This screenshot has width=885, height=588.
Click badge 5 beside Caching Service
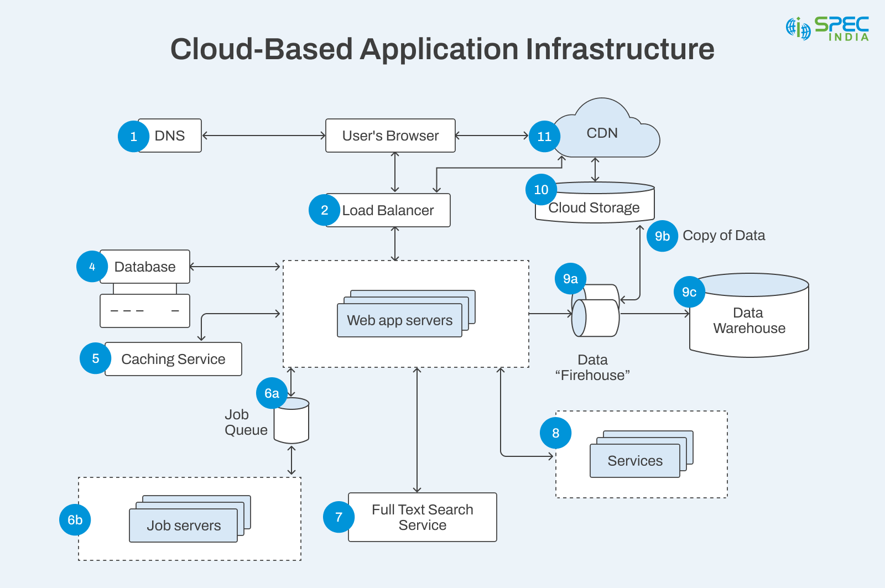coord(95,358)
